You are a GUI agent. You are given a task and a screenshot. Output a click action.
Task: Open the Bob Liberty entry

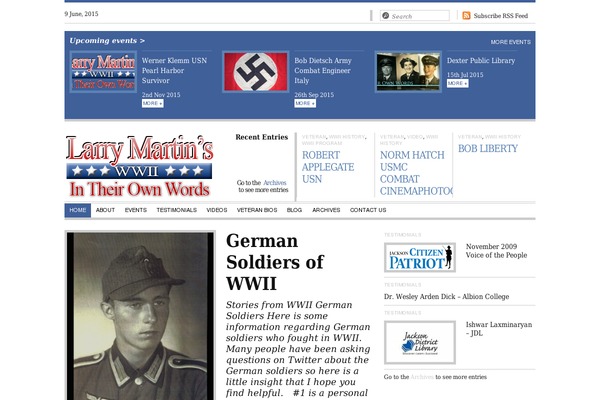tap(488, 149)
